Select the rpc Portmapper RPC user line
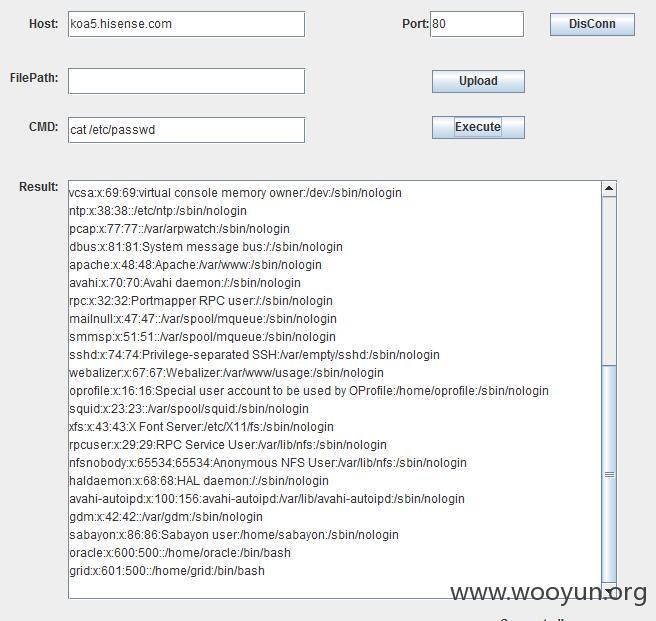The height and width of the screenshot is (621, 656). click(201, 301)
